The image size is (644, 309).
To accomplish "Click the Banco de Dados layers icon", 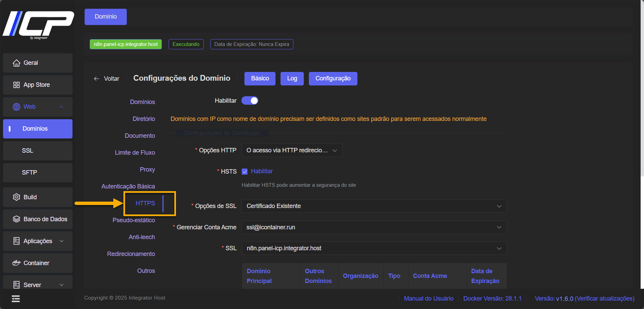I will [x=16, y=219].
